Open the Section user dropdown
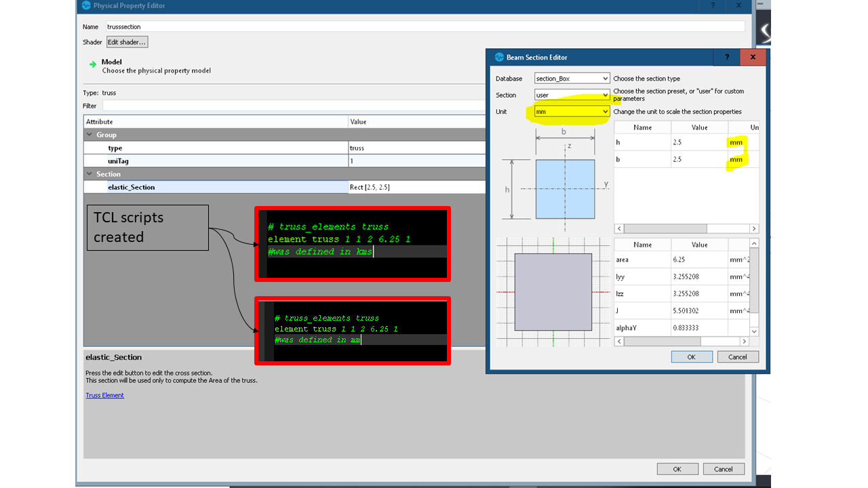 (572, 95)
